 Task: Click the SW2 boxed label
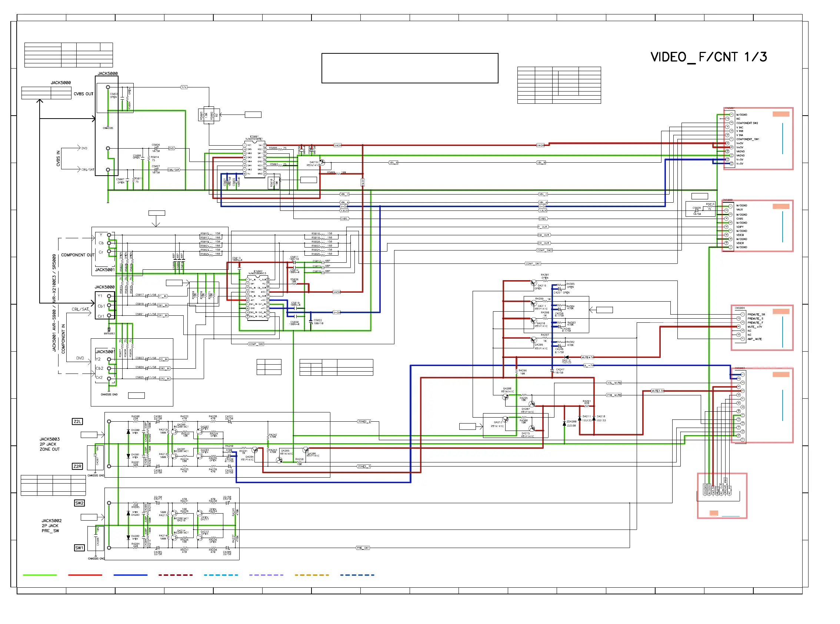tap(79, 503)
